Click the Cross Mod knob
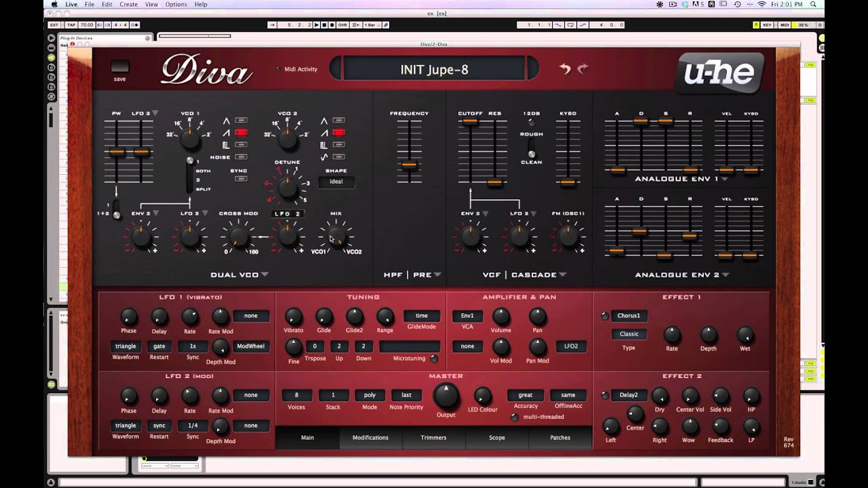Screen dimensions: 868x488 pos(239,237)
